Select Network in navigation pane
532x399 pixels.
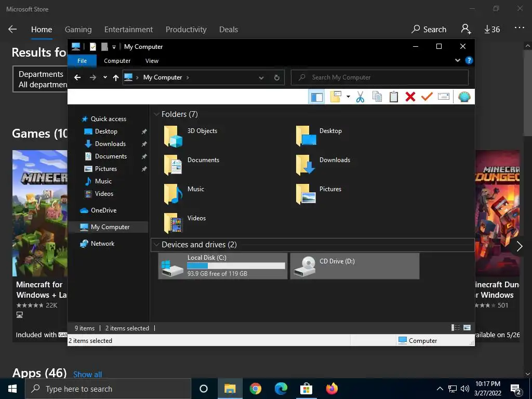click(x=102, y=244)
